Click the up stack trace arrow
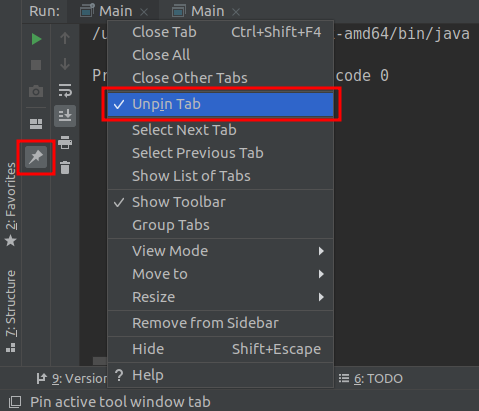This screenshot has height=411, width=479. 65,38
